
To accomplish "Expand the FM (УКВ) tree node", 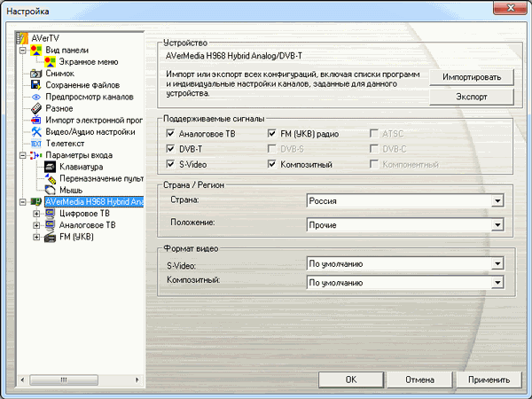I will click(36, 237).
